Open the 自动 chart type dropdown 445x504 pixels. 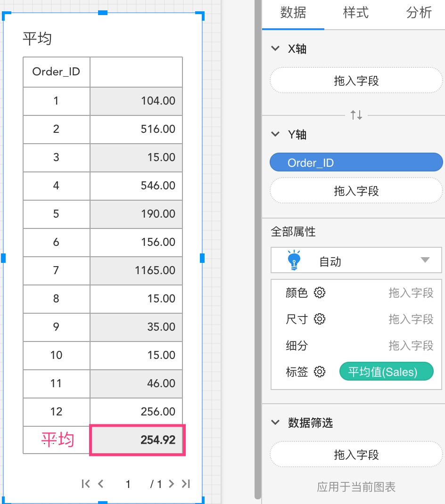(425, 260)
